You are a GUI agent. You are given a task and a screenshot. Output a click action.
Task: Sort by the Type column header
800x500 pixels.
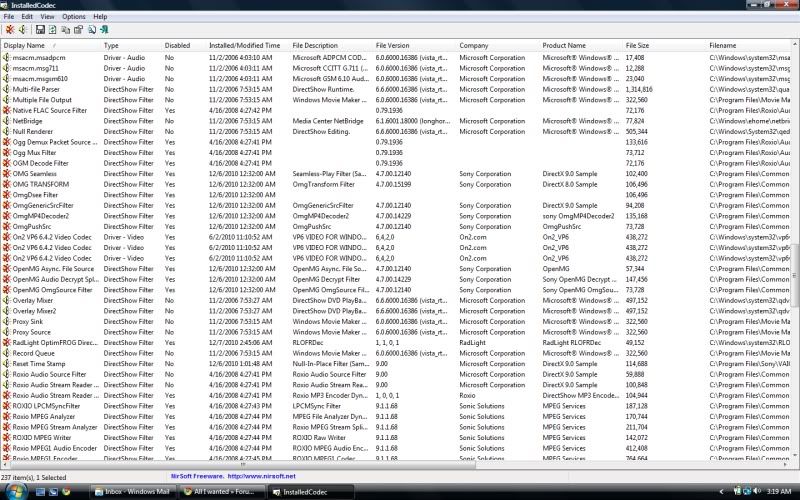pyautogui.click(x=132, y=45)
